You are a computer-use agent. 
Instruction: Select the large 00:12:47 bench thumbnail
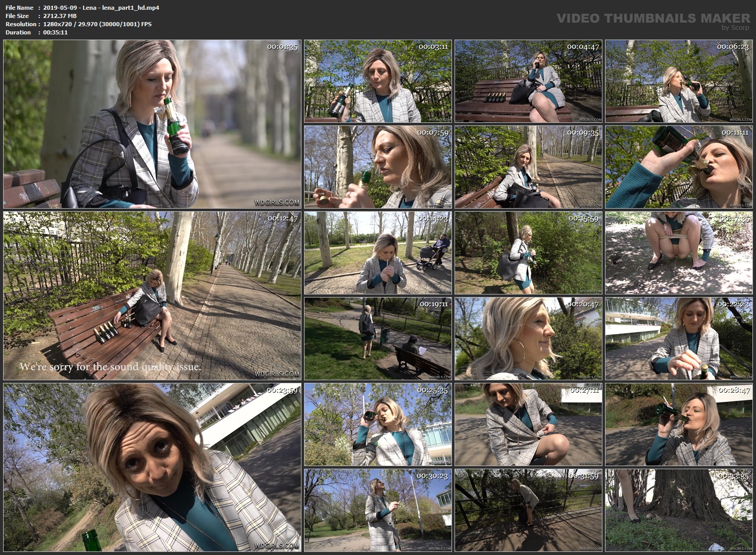(x=152, y=295)
